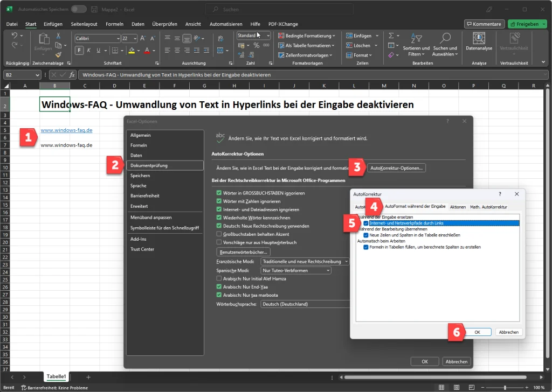Uncheck Formeln in Tabellen füllen option
552x392 pixels.
pyautogui.click(x=366, y=247)
